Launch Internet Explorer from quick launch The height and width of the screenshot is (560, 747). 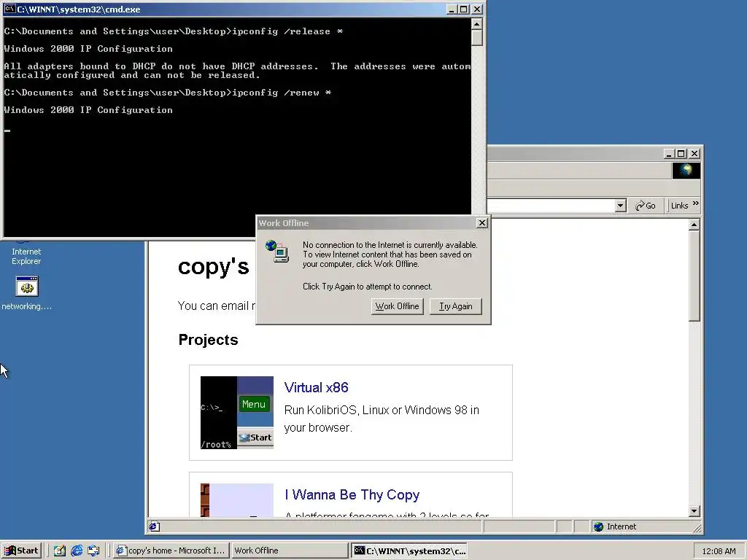click(x=76, y=551)
